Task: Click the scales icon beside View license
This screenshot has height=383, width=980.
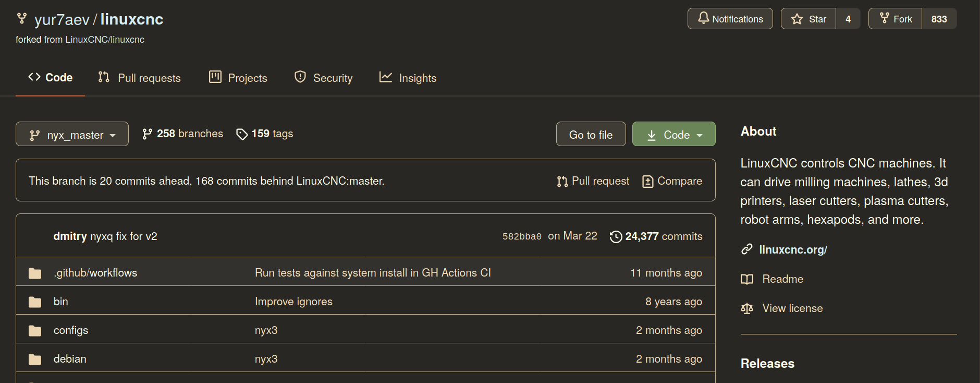Action: [747, 308]
